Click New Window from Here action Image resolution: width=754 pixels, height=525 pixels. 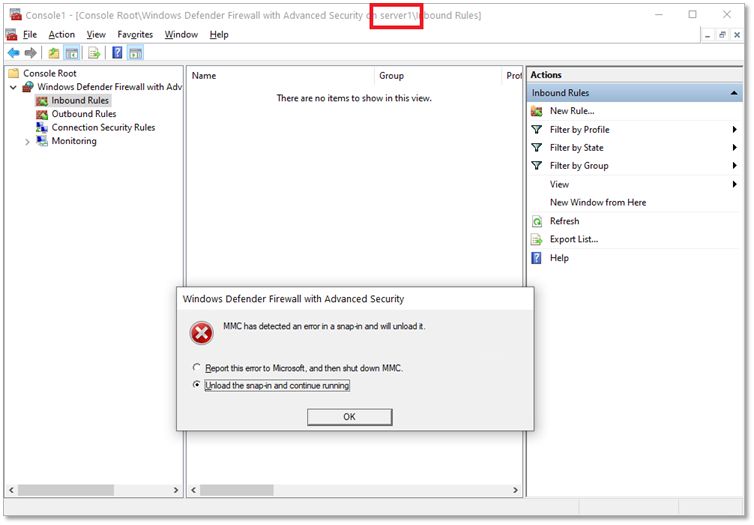coord(598,202)
